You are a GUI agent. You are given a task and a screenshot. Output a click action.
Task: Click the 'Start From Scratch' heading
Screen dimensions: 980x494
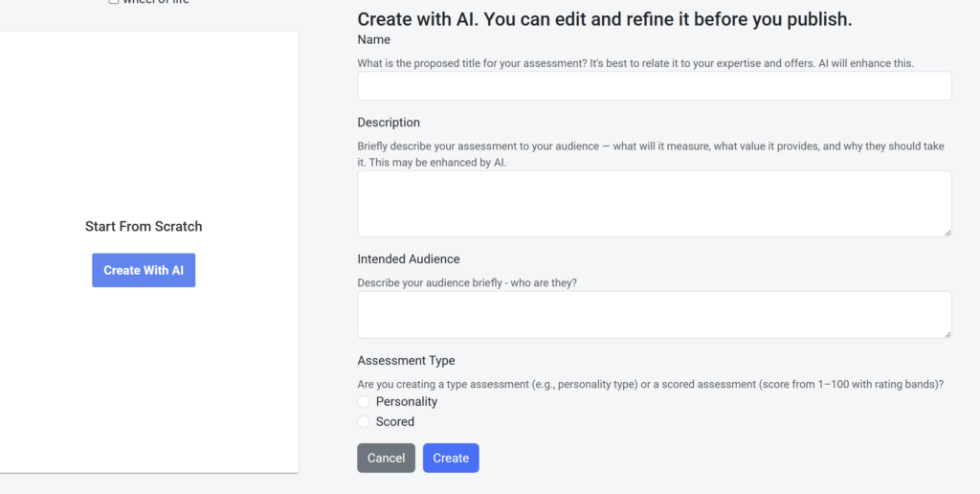pos(144,226)
